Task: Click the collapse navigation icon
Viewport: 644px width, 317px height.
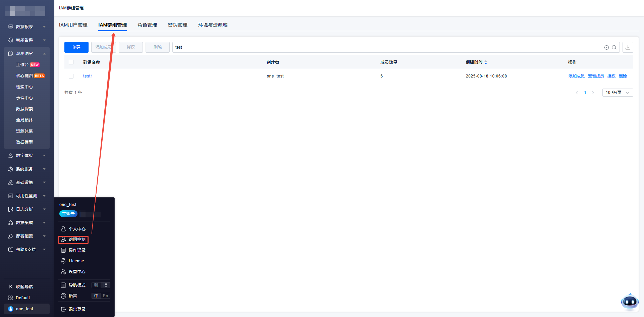Action: (x=11, y=286)
